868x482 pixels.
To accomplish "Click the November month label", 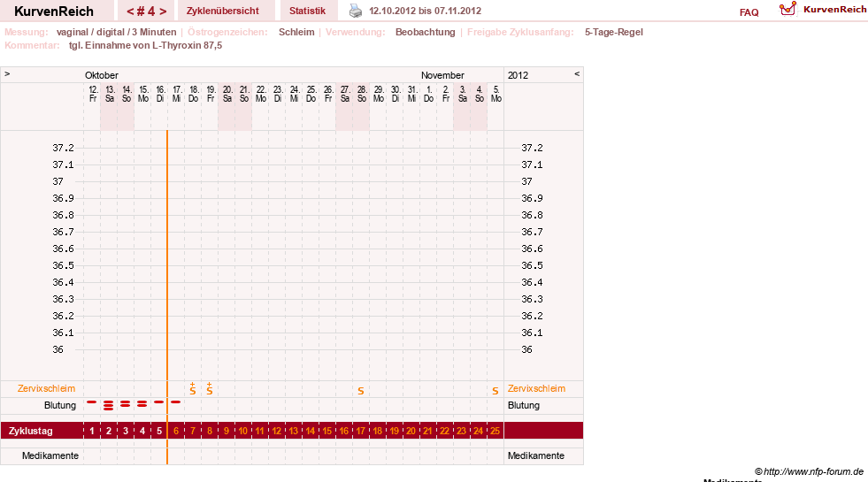I will (442, 75).
